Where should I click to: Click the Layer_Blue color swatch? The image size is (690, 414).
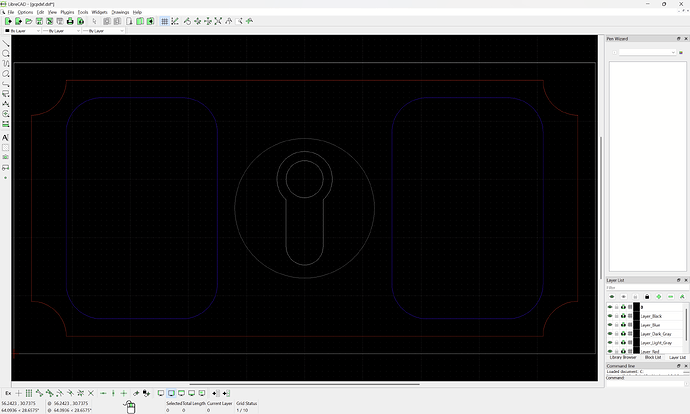(636, 325)
